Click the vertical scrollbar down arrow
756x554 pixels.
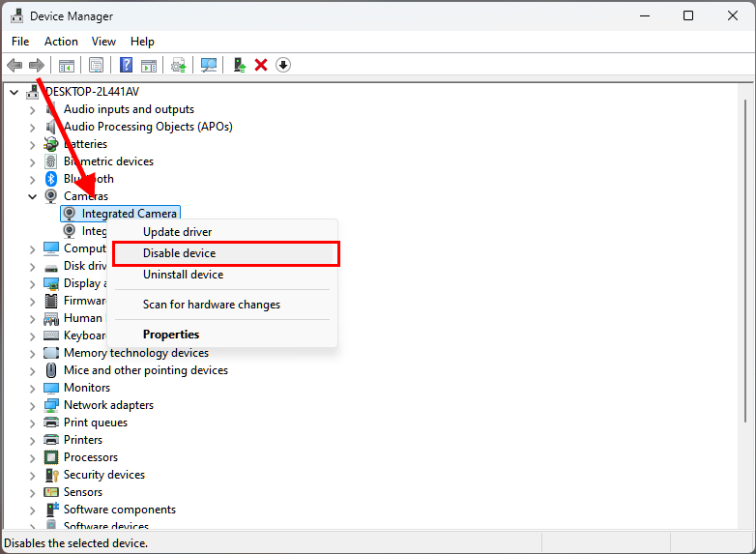(746, 521)
